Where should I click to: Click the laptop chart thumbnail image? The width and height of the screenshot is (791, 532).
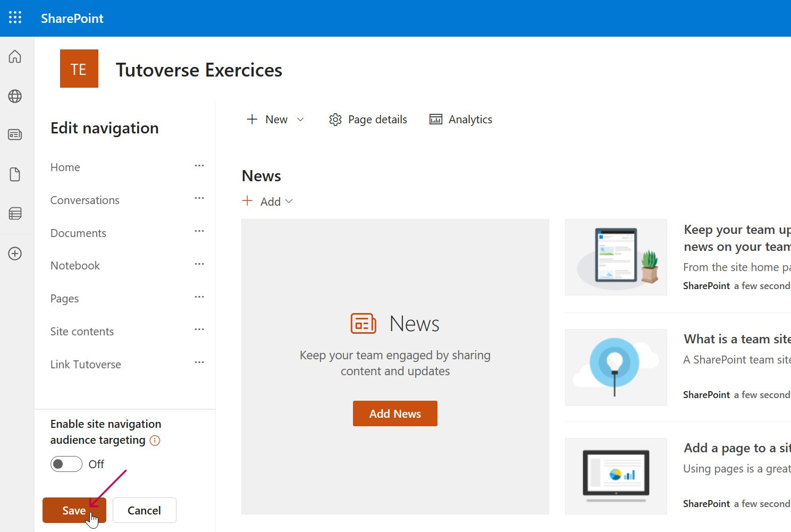[x=616, y=476]
